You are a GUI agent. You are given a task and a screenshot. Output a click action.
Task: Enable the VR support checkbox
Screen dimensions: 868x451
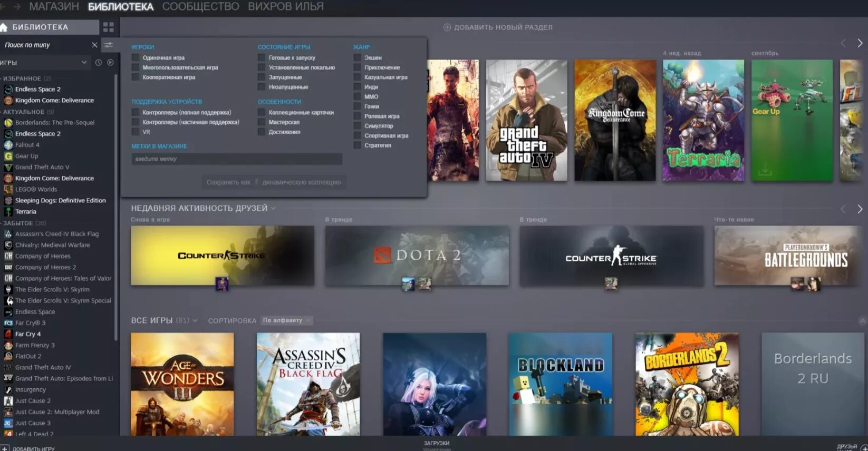(136, 132)
